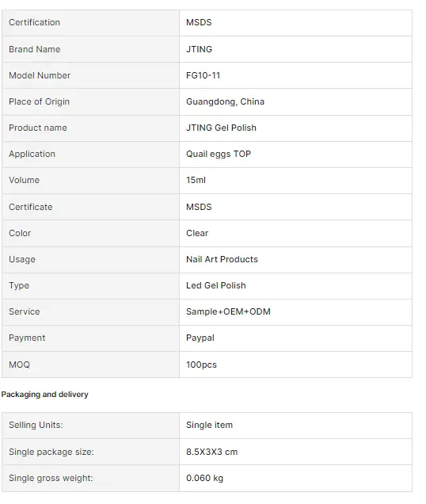Click the 0.060 kg gross weight value
426x504 pixels.
tap(204, 478)
